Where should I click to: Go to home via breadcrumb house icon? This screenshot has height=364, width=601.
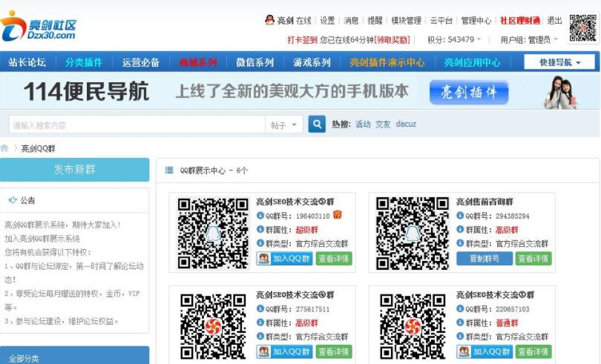(x=4, y=148)
